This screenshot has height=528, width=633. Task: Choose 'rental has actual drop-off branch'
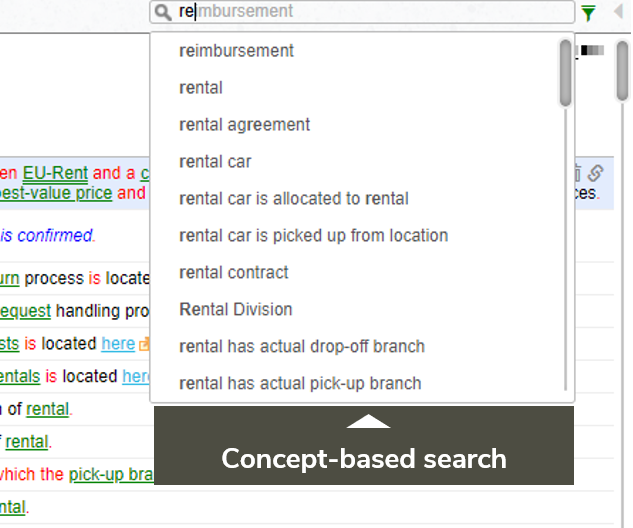point(302,347)
